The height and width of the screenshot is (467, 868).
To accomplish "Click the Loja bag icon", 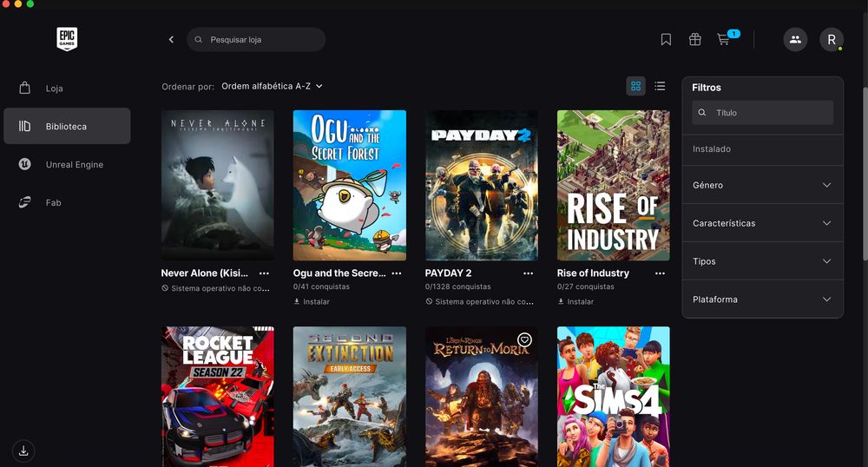I will (x=25, y=88).
